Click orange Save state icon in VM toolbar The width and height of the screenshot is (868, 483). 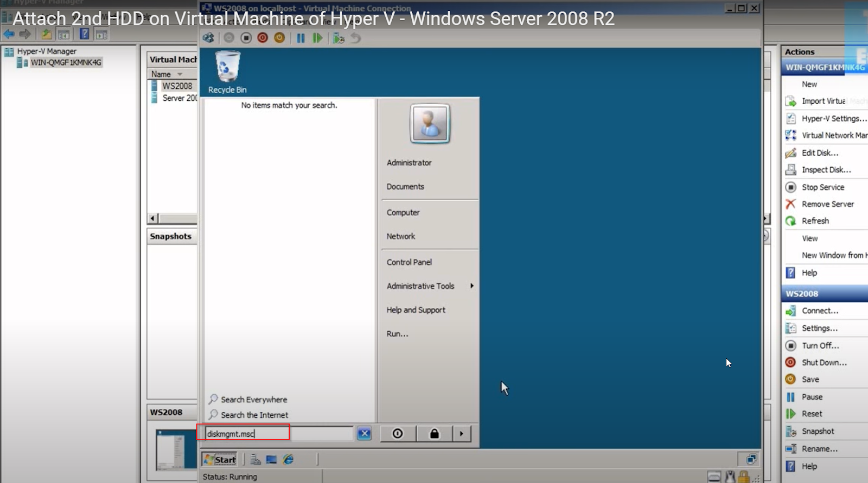(279, 38)
